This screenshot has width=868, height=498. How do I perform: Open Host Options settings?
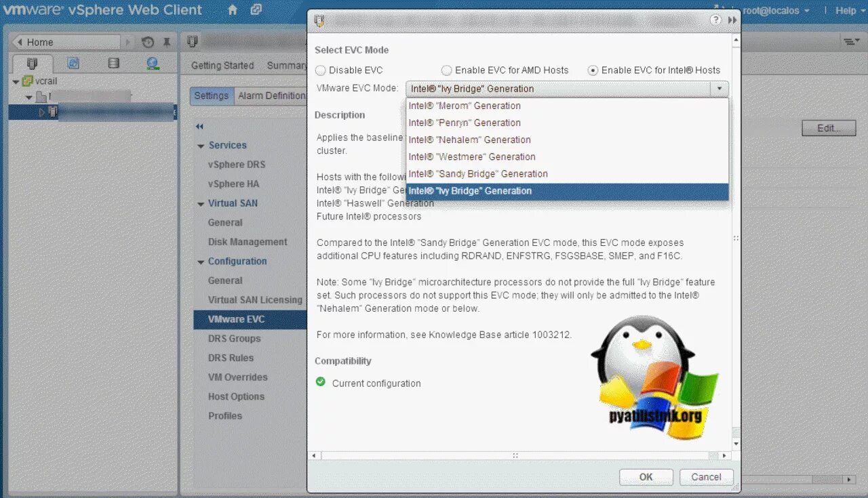click(x=236, y=396)
